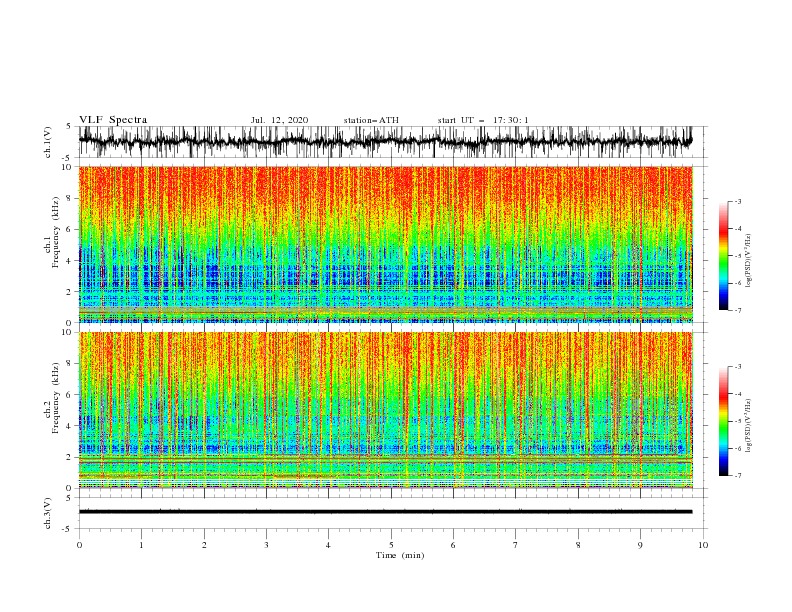Screen dimensions: 792x612
Task: Click time axis tick label "6"
Action: 453,545
